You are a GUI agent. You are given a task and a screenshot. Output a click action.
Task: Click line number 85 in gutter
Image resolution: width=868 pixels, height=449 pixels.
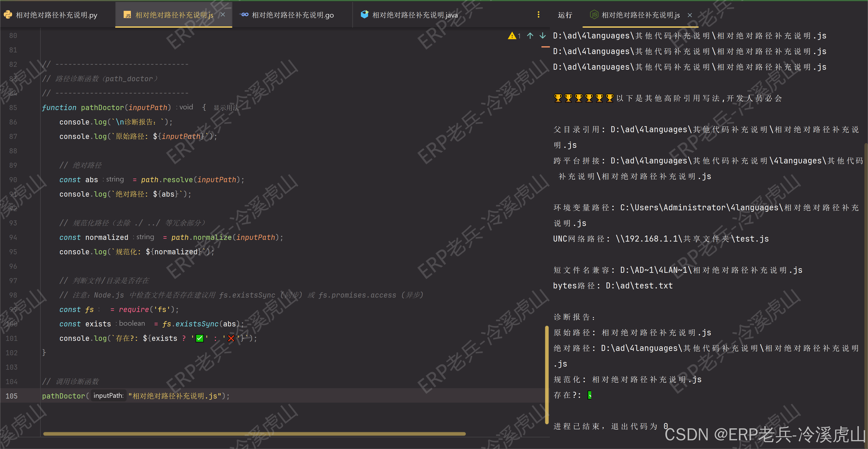tap(13, 108)
